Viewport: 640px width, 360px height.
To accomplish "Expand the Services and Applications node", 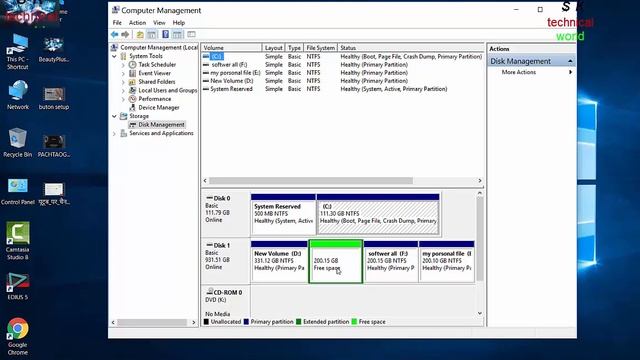I will click(114, 133).
